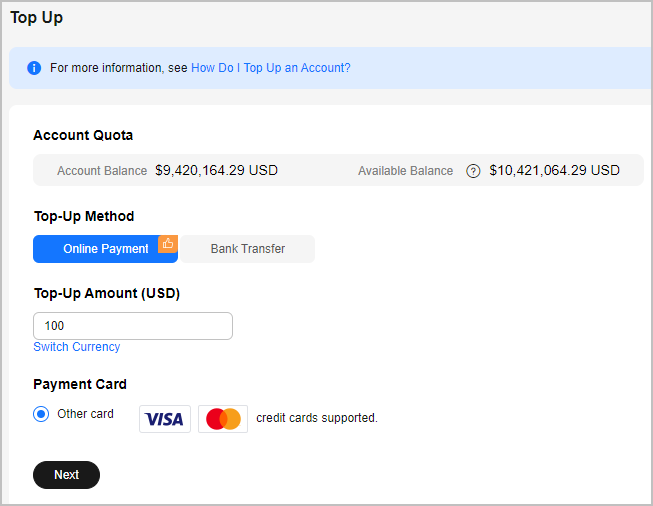Focus the Top-Up Amount input field
Image resolution: width=653 pixels, height=506 pixels.
point(133,326)
